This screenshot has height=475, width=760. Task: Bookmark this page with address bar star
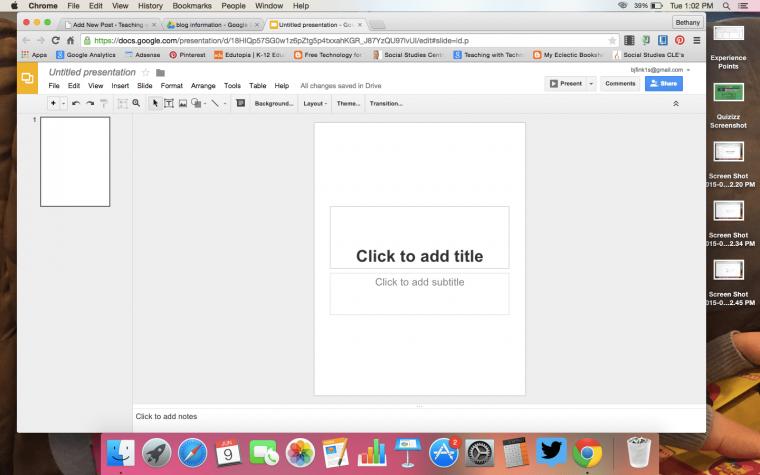tap(612, 41)
